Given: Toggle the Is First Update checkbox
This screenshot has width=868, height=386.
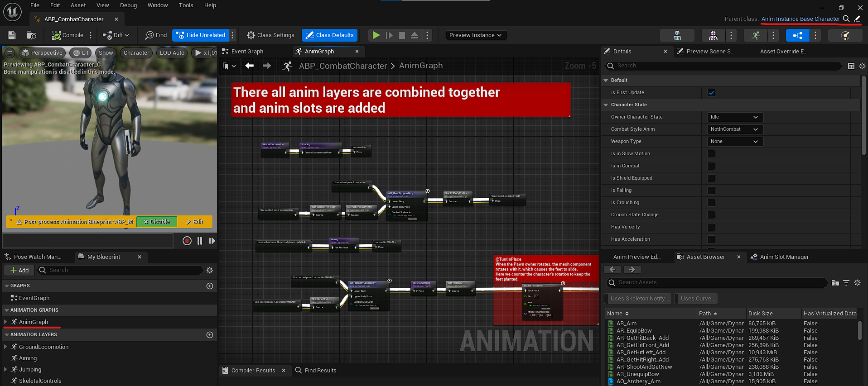Looking at the screenshot, I should (711, 93).
